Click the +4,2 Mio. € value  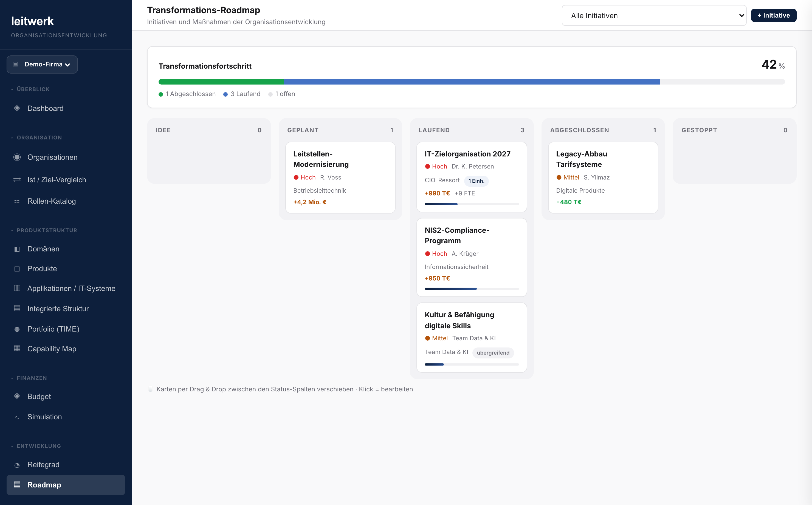pyautogui.click(x=310, y=202)
